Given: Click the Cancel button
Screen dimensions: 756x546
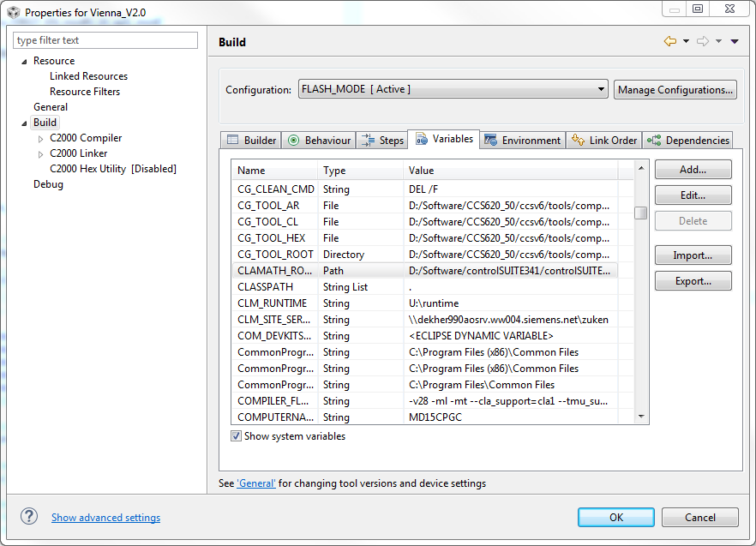Looking at the screenshot, I should (700, 517).
